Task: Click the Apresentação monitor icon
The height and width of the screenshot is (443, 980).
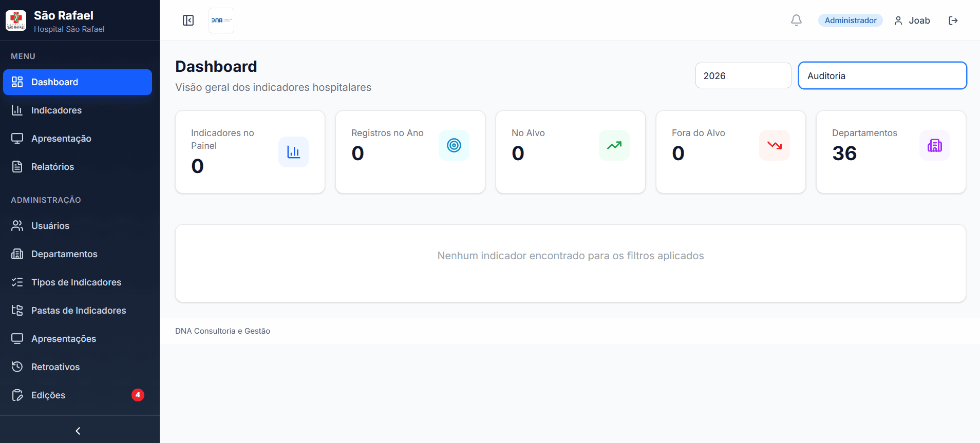Action: [17, 139]
